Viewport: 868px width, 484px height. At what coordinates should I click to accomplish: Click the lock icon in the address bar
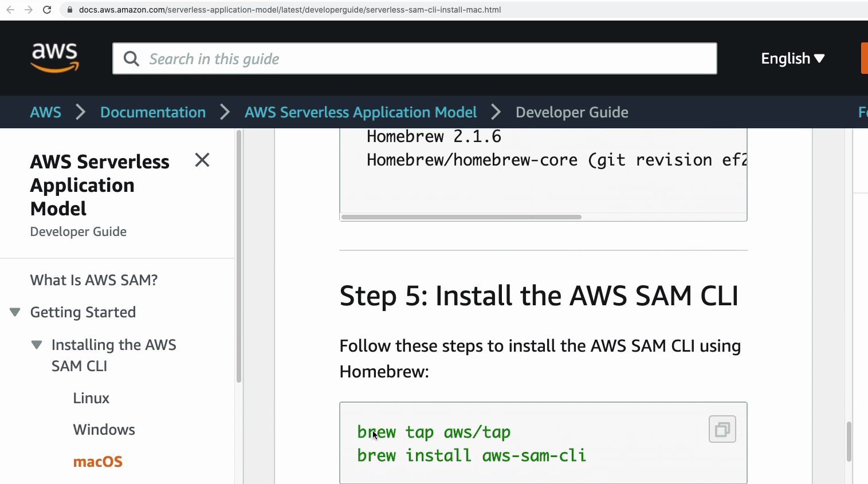point(69,10)
